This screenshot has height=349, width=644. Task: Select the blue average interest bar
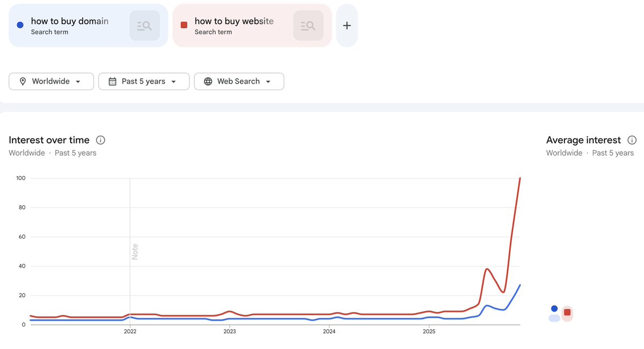554,318
